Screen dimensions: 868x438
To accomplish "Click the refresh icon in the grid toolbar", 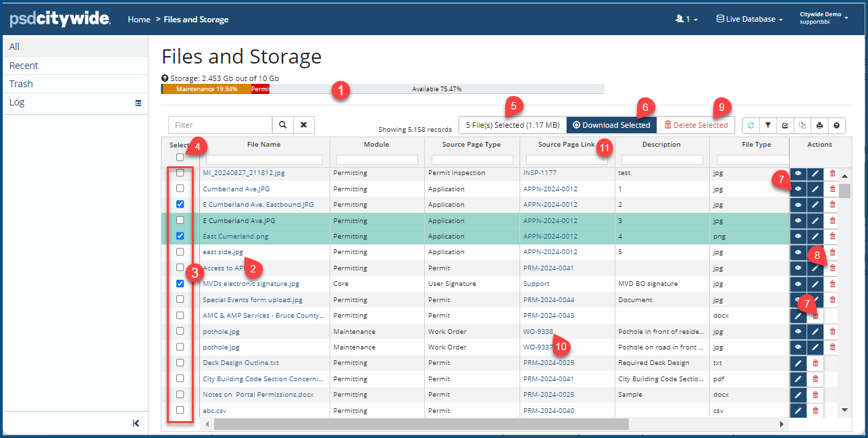I will pyautogui.click(x=751, y=125).
